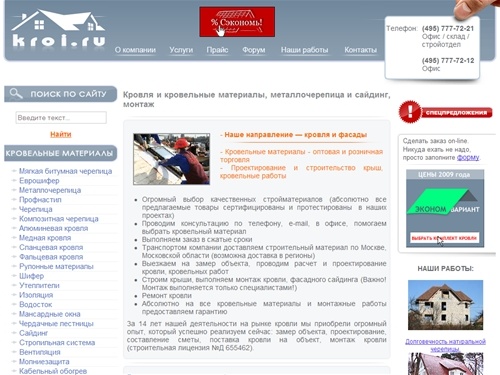Open the Рулонные материалы category
This screenshot has height=375, width=500.
tap(56, 267)
